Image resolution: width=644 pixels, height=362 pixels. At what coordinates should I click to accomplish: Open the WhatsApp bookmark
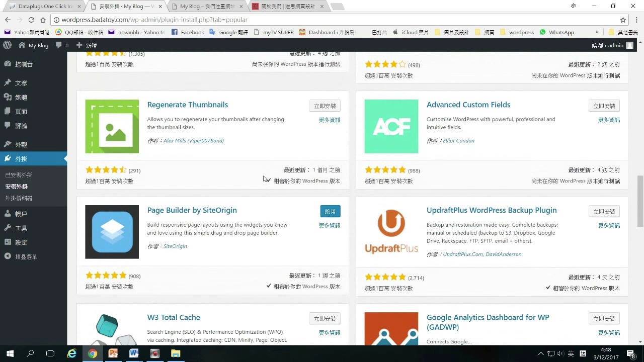556,32
